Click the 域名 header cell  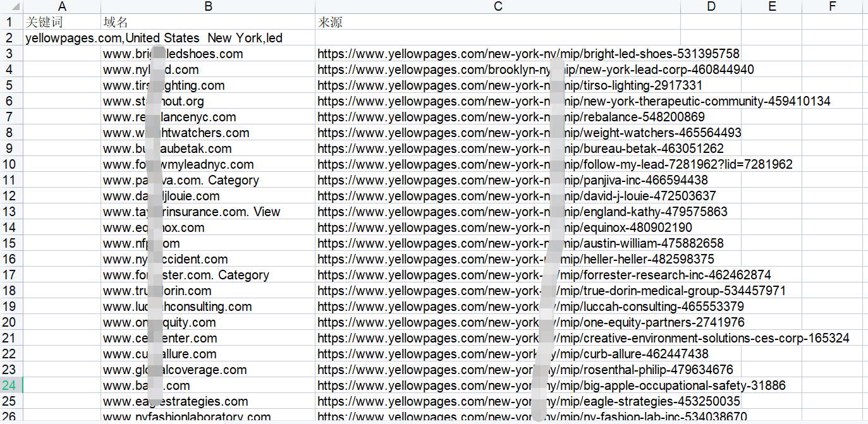[x=208, y=22]
